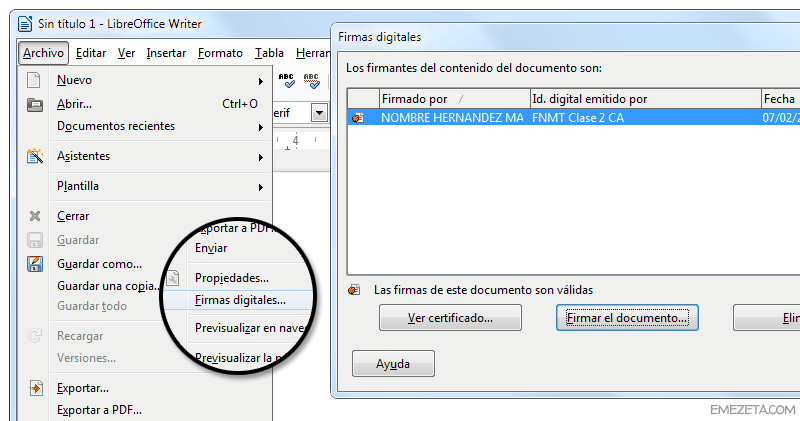The height and width of the screenshot is (421, 800).
Task: Expand the Nuevo submenu arrow
Action: click(261, 81)
